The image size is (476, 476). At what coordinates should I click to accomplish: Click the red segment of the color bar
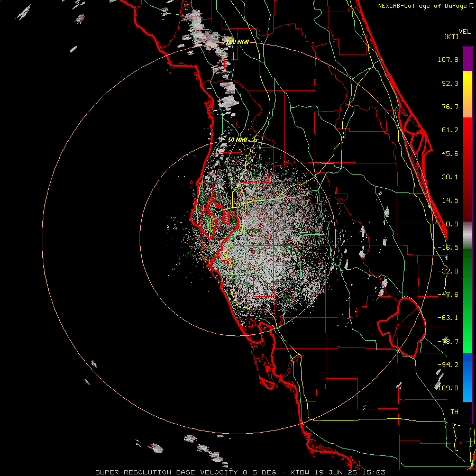467,169
